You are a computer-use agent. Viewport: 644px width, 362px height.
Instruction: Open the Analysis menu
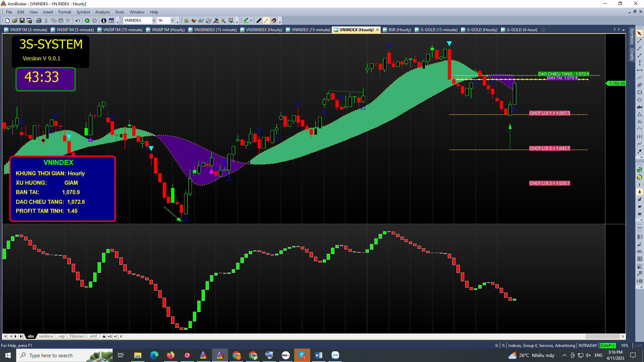102,12
